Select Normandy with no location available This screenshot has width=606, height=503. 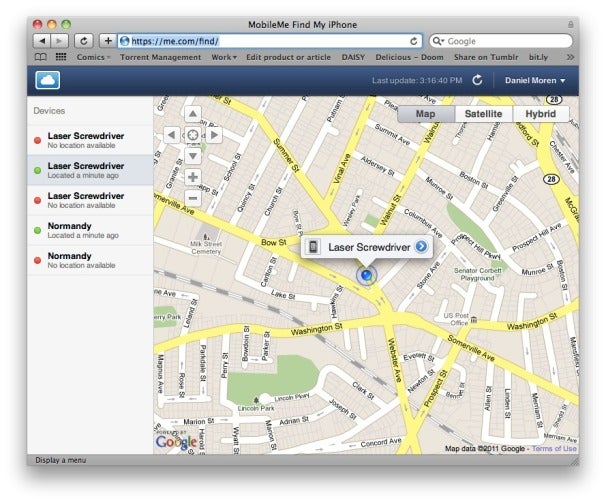point(90,260)
